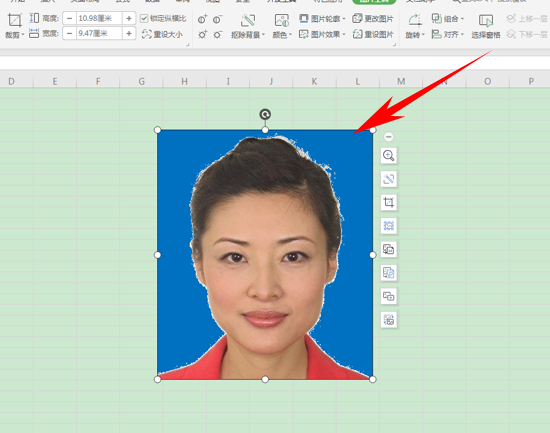Screen dimensions: 550x433
Task: Toggle the lock aspect ratio (锁定纵横比) checkbox
Action: tap(144, 18)
